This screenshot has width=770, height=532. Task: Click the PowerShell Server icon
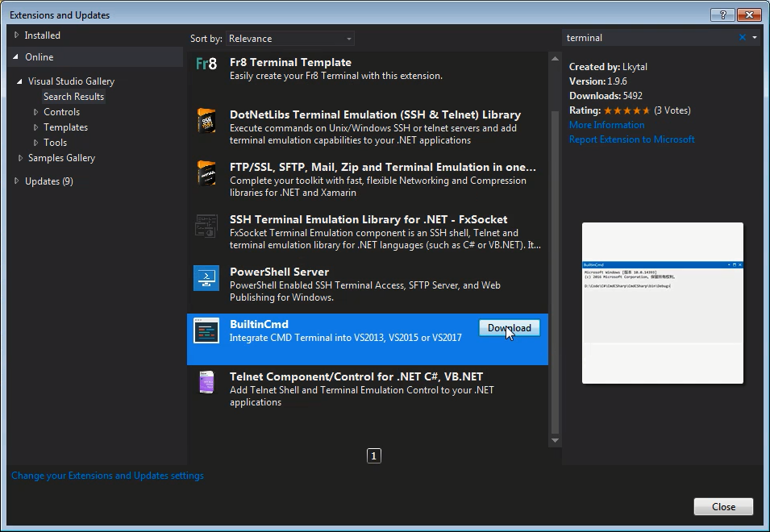pos(206,278)
